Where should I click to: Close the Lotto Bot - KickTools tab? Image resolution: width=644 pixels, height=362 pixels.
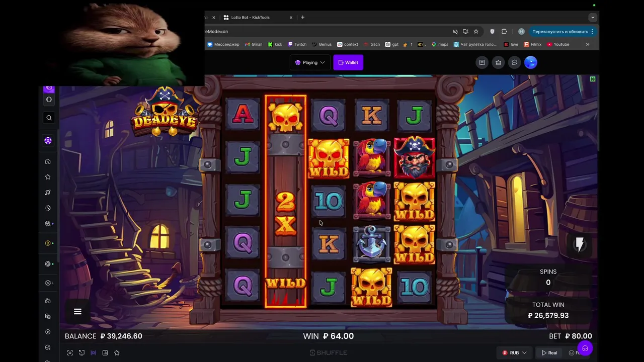(x=291, y=18)
